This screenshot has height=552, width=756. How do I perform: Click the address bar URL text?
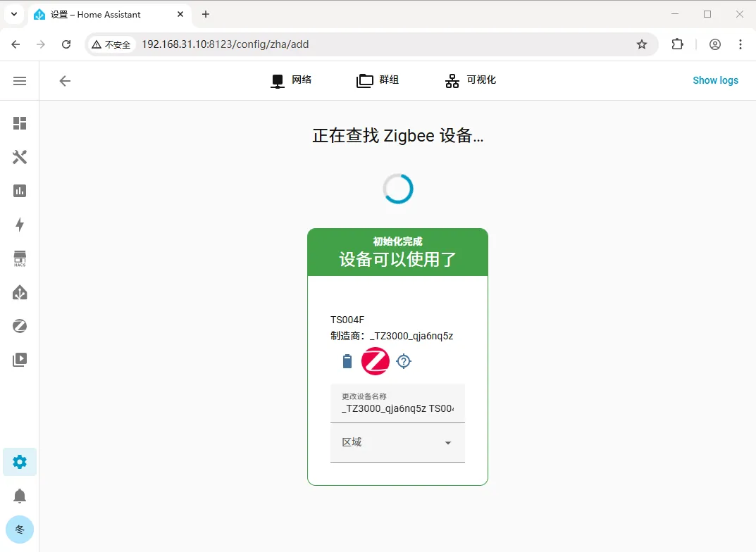point(225,44)
